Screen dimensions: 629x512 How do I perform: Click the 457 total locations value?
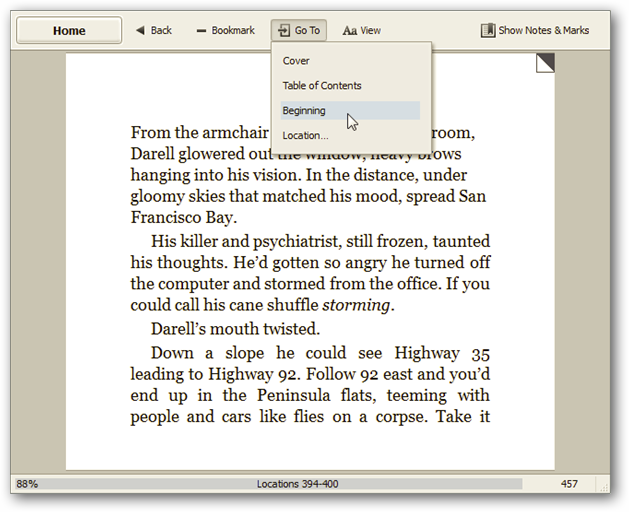pyautogui.click(x=569, y=484)
